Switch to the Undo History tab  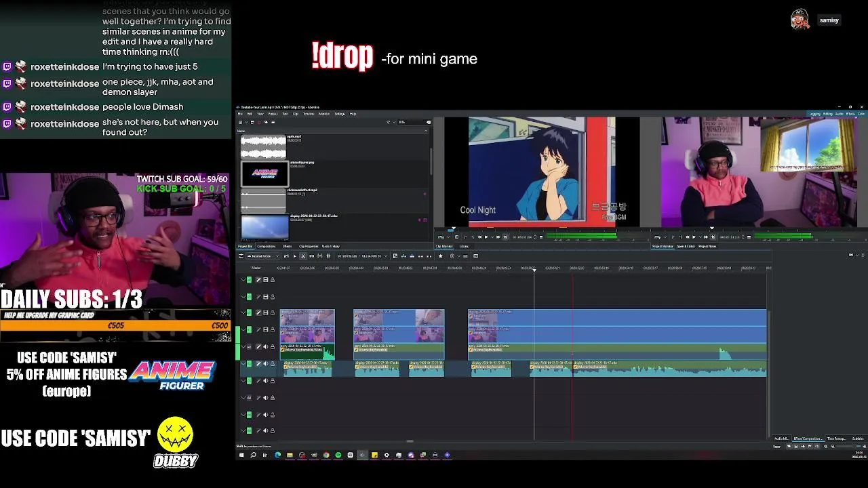(331, 246)
